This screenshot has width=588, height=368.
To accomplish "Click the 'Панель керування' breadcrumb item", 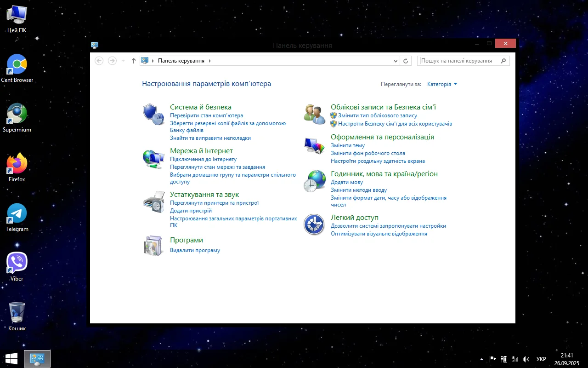I will point(181,61).
